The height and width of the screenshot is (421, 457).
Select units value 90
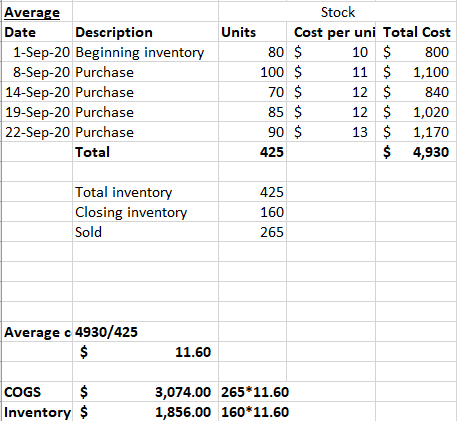pyautogui.click(x=253, y=132)
